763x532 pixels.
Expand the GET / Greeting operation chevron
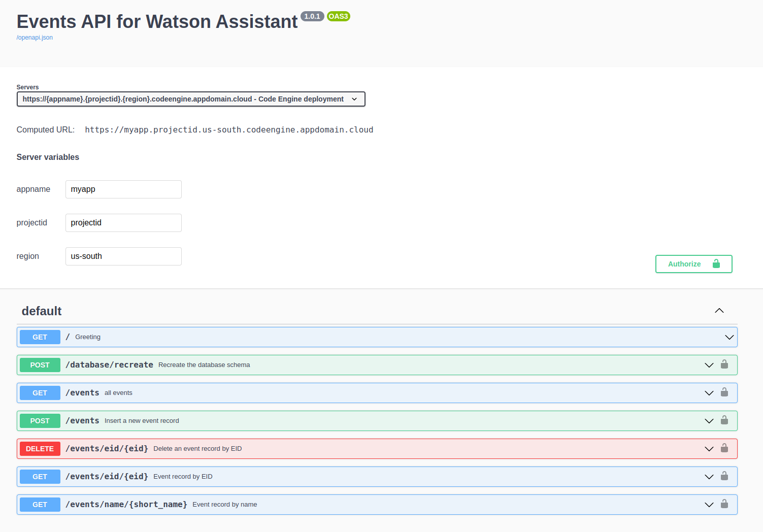pyautogui.click(x=729, y=337)
